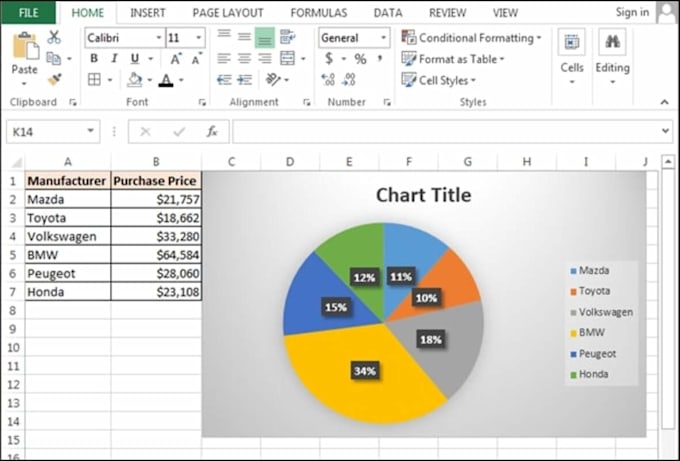
Task: Switch to the REVIEW tab
Action: click(448, 13)
